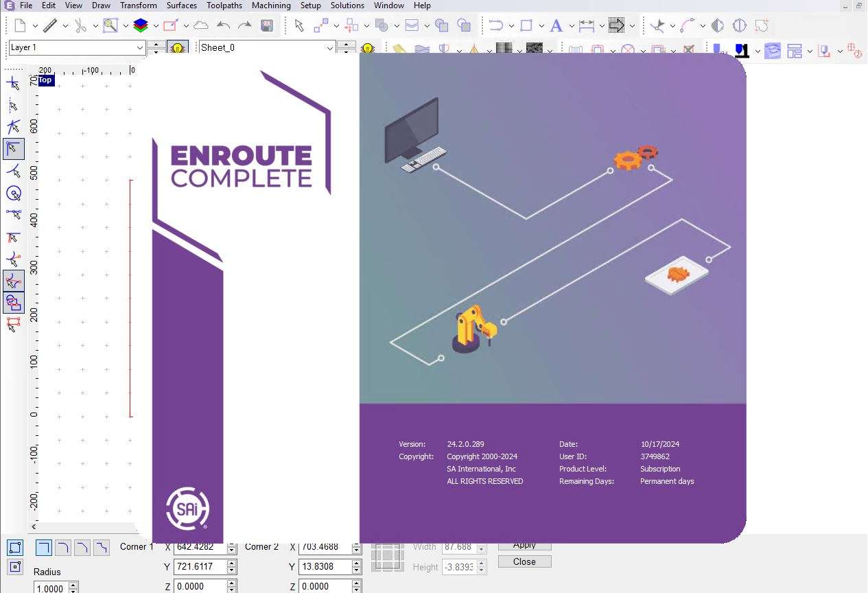Click the Corner 2 Y stepper arrows

click(x=356, y=567)
